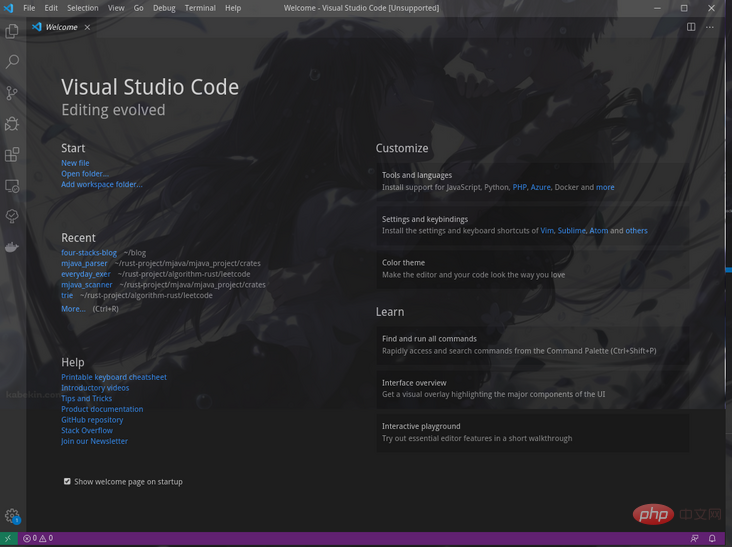This screenshot has width=732, height=547.
Task: Click Tools and languages heading card
Action: click(533, 181)
